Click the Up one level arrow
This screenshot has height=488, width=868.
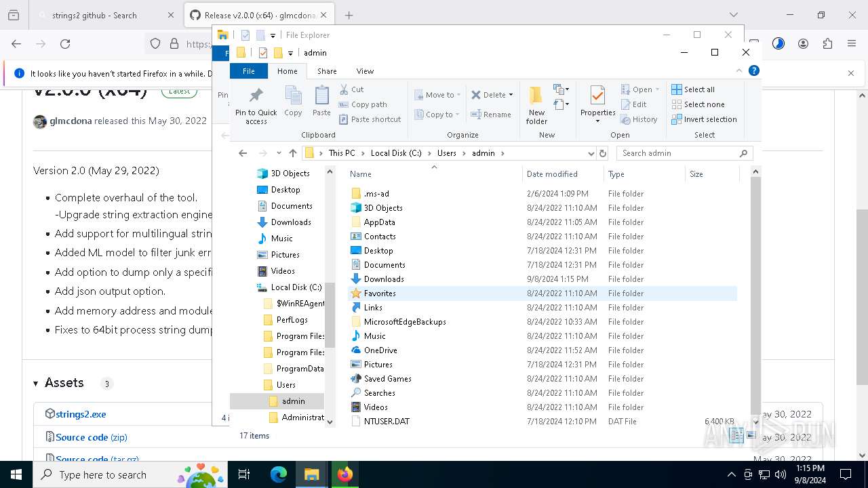(293, 153)
